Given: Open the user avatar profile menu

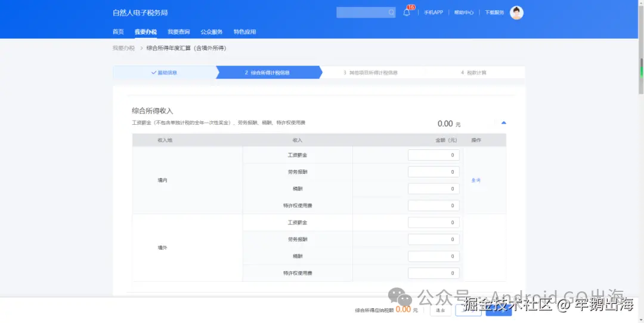Looking at the screenshot, I should coord(516,13).
